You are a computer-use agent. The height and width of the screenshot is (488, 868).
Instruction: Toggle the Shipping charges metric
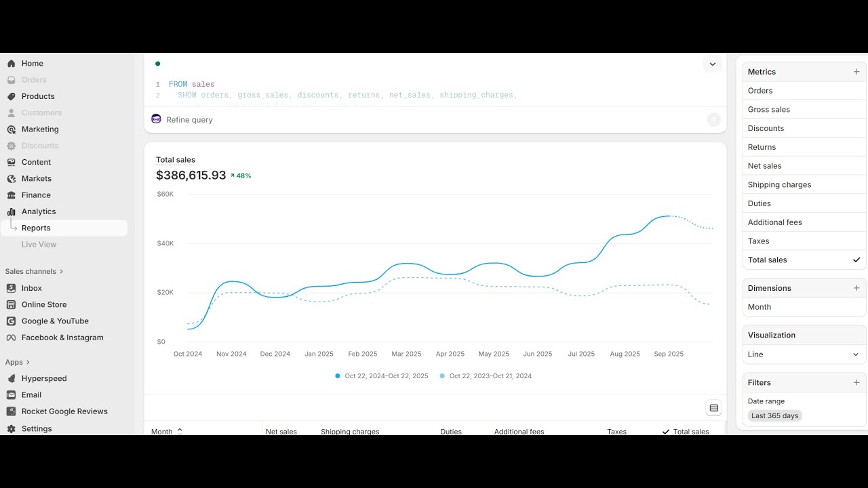tap(804, 185)
